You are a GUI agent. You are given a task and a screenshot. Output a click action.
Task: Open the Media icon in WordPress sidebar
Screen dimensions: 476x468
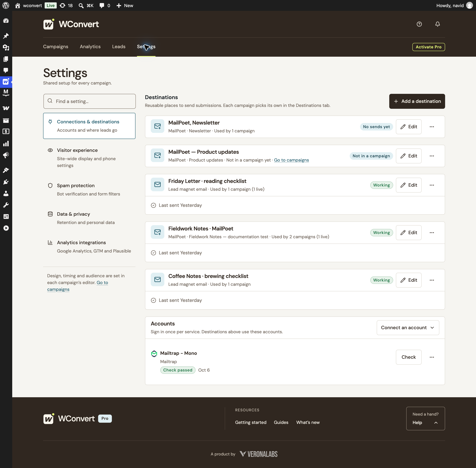click(6, 48)
